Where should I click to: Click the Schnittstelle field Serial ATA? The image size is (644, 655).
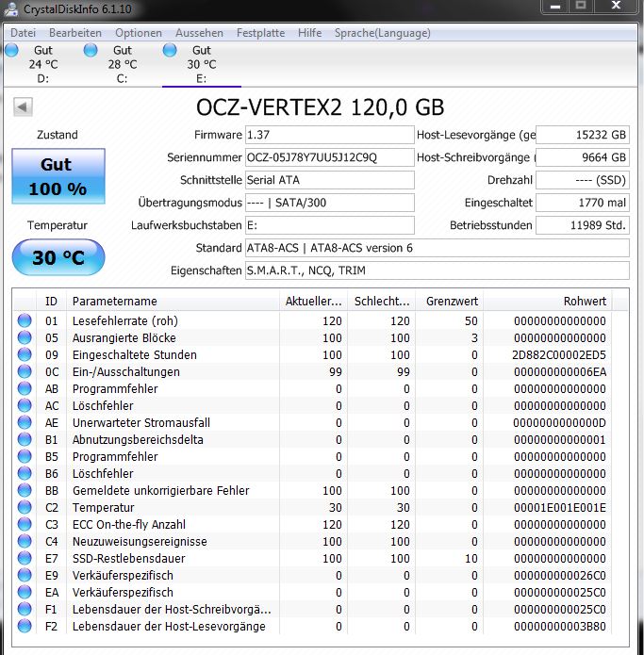329,180
